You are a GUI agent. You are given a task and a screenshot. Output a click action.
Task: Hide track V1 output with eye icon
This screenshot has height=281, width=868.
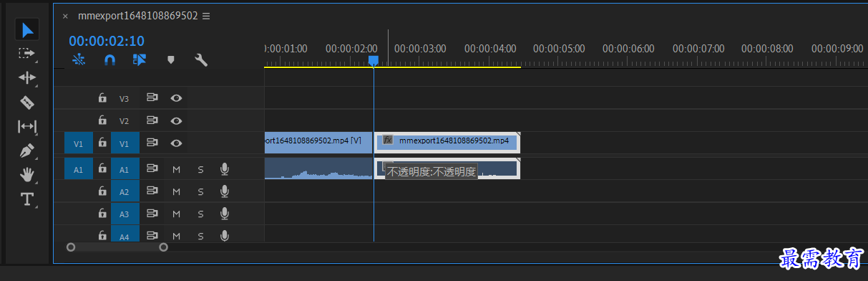(x=176, y=143)
